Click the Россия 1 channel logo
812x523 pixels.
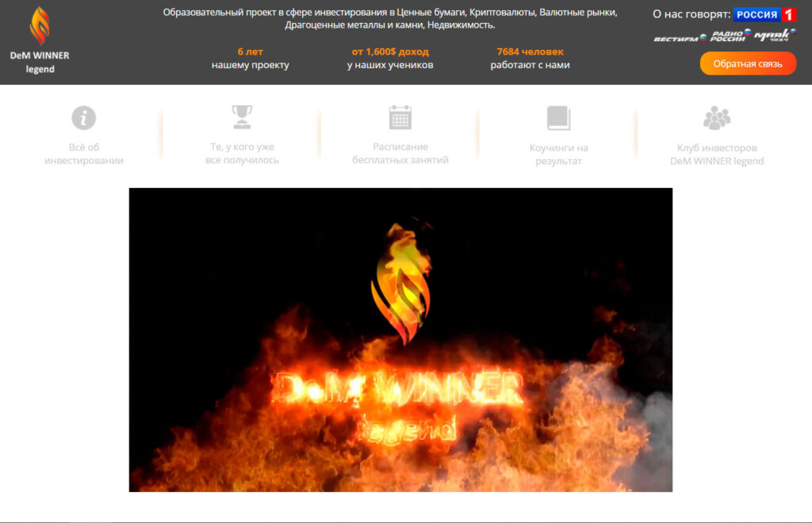point(764,14)
